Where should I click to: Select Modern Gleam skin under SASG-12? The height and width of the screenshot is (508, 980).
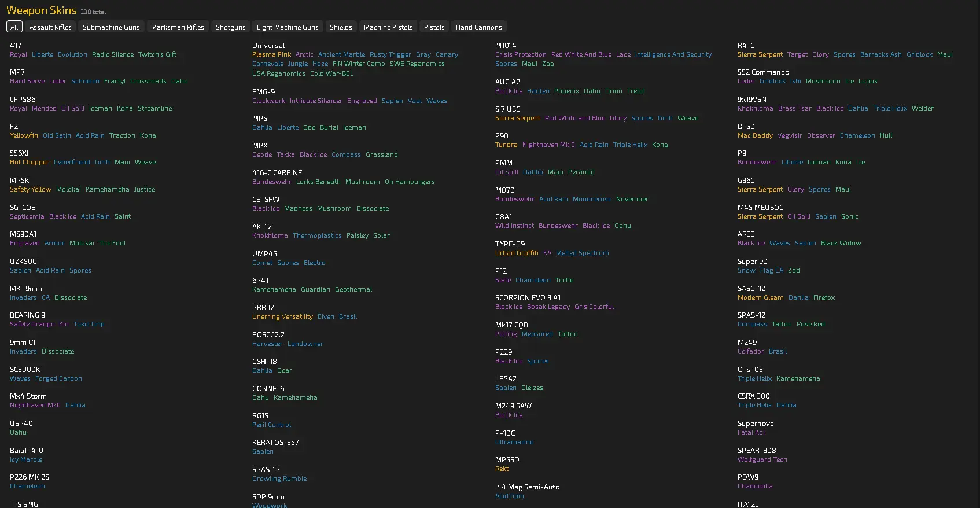point(760,298)
